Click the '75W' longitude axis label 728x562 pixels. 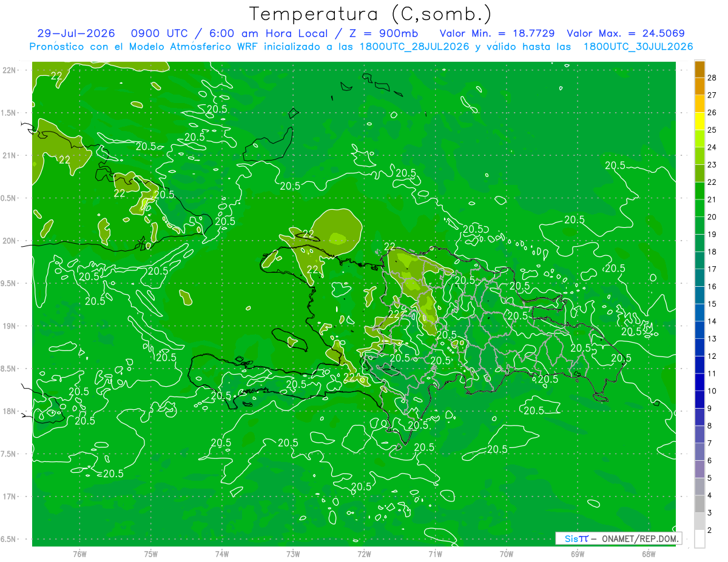click(x=151, y=554)
